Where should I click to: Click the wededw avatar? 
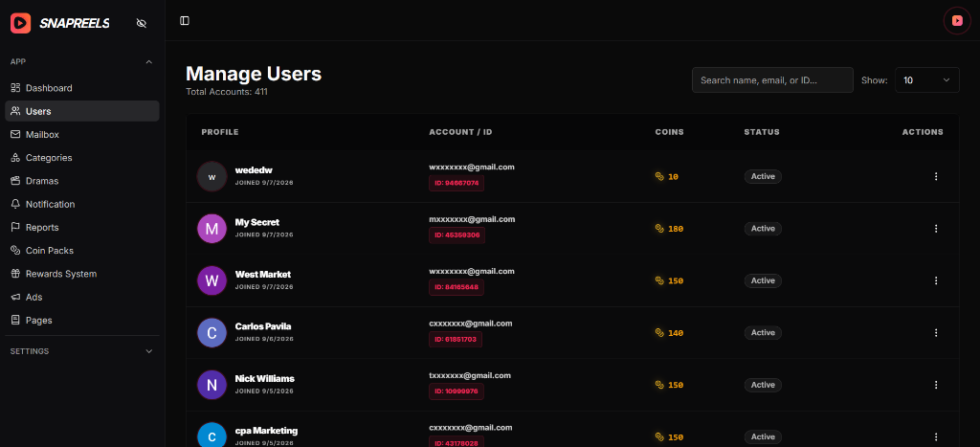point(212,176)
